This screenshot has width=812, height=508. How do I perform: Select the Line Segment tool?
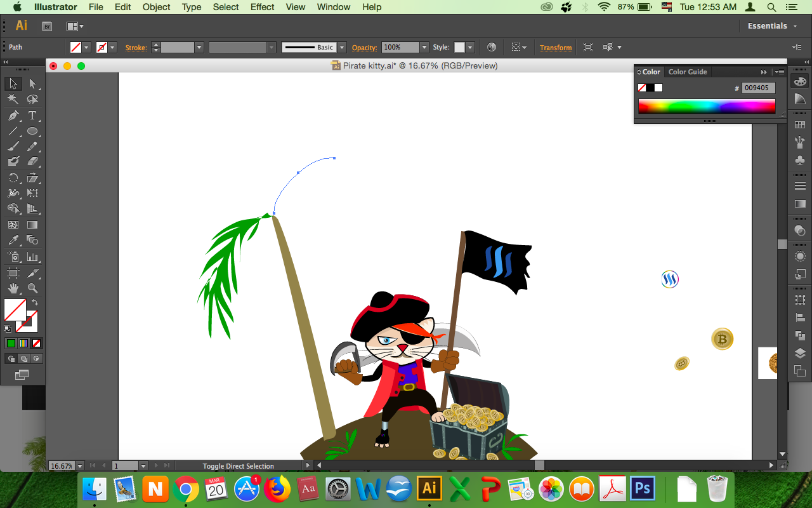tap(13, 131)
